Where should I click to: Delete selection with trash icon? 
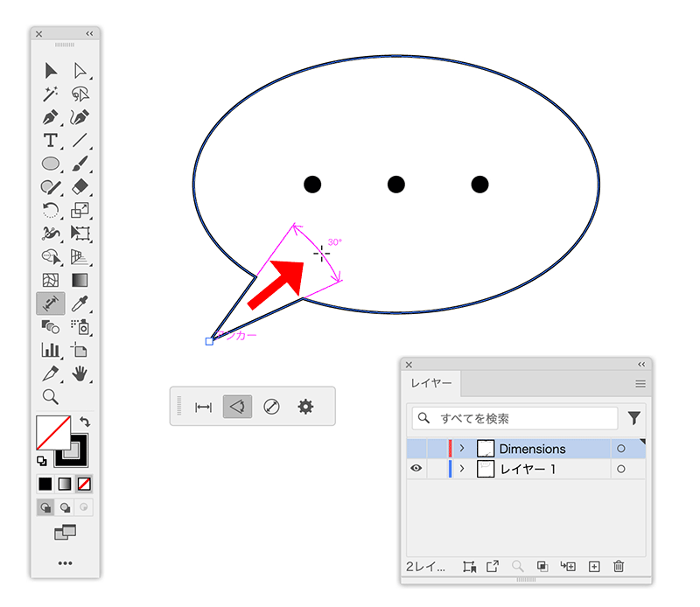pos(619,566)
